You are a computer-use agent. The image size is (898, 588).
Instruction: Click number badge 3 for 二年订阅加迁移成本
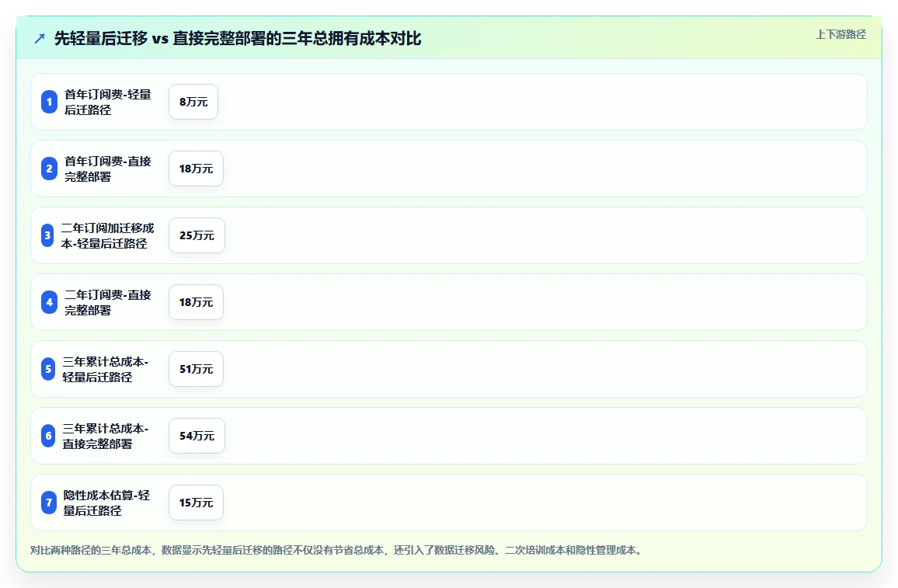47,235
